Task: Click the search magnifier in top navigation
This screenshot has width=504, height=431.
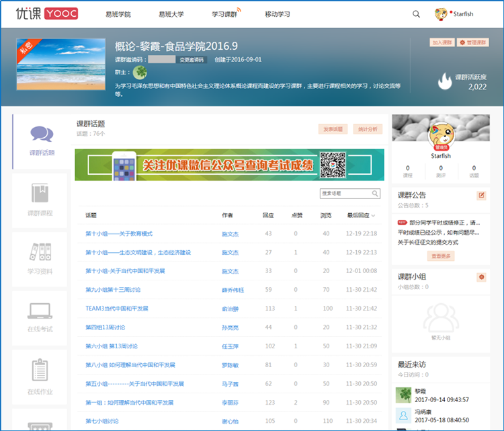Action: (416, 14)
